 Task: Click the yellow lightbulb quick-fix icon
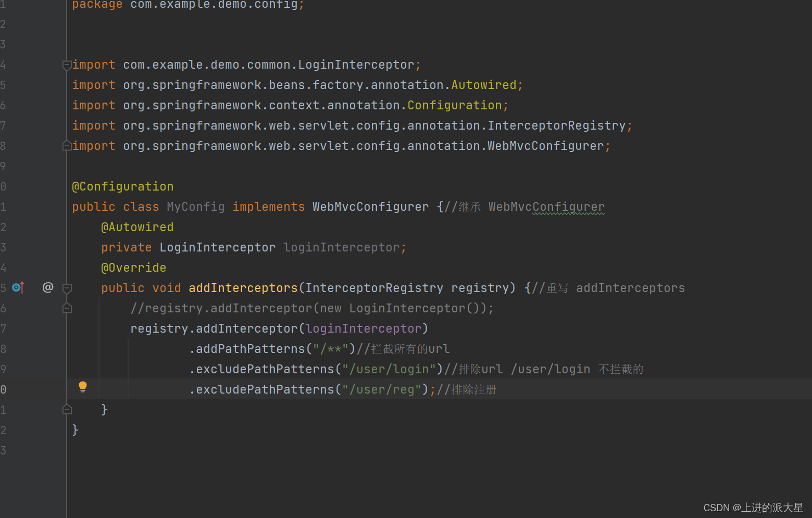pos(83,387)
